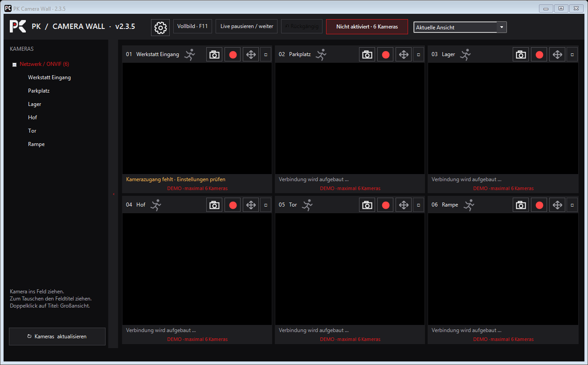Start recording the Parkplatz camera
The height and width of the screenshot is (365, 588).
(386, 55)
